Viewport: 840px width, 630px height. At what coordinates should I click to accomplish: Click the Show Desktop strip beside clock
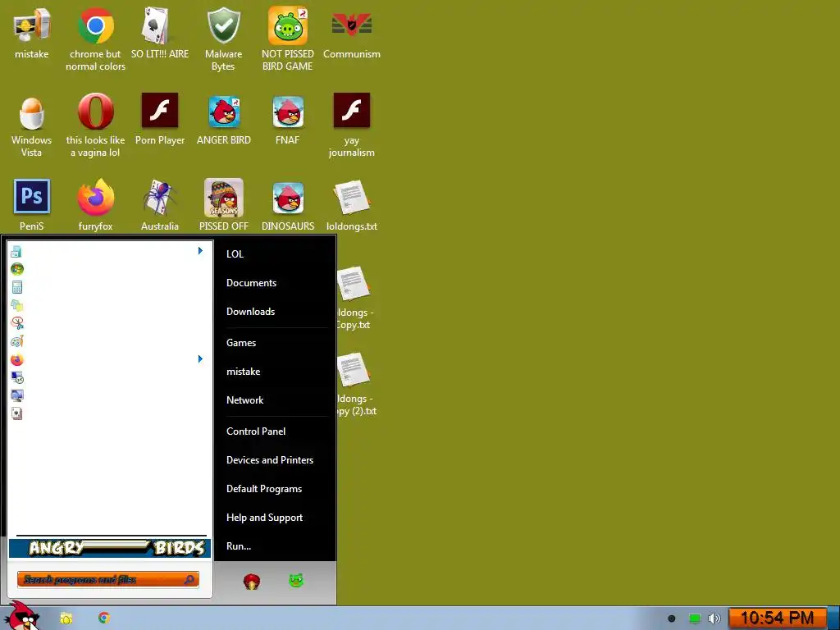click(x=833, y=619)
